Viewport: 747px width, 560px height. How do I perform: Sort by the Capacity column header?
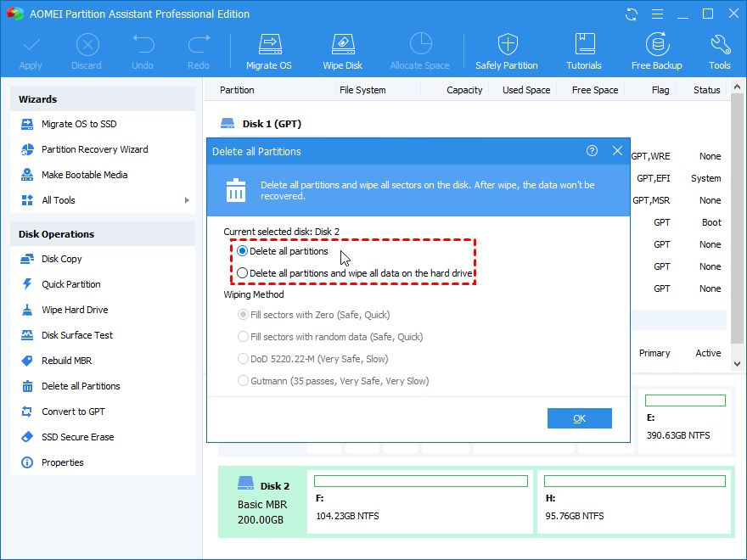tap(464, 90)
